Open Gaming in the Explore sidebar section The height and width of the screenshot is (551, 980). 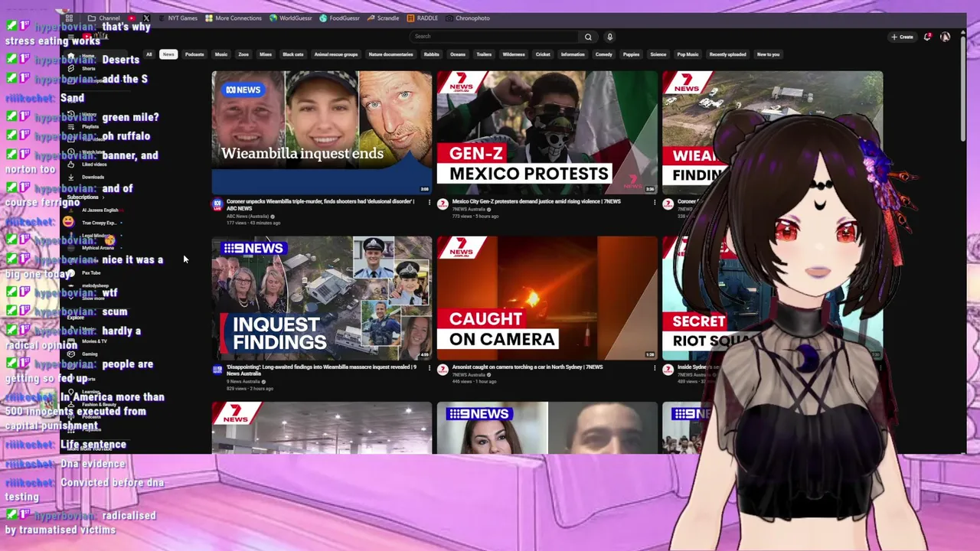(x=84, y=354)
